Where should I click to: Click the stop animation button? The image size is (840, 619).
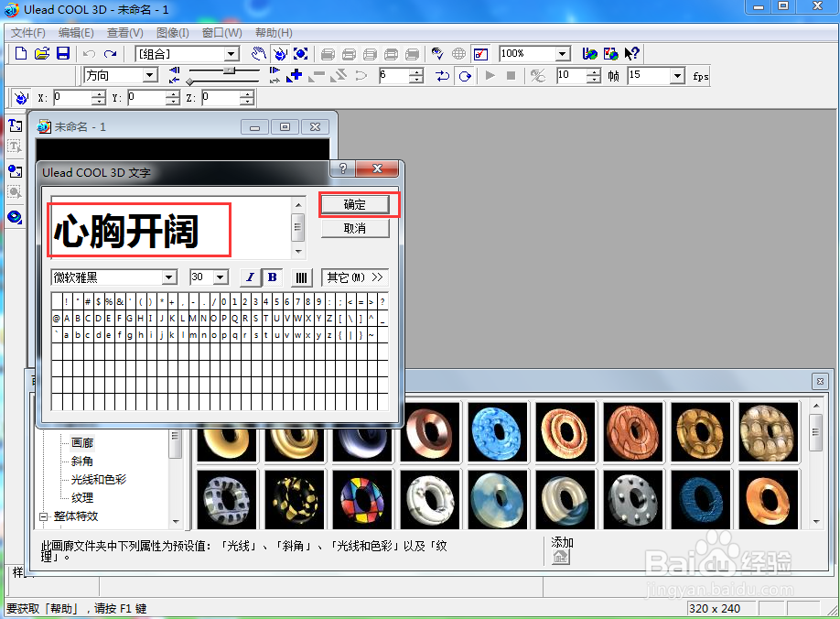(x=512, y=76)
